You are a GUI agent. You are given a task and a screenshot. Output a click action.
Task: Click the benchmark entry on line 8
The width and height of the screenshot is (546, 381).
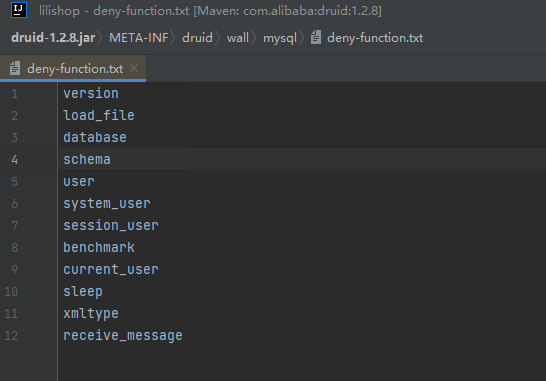(99, 247)
